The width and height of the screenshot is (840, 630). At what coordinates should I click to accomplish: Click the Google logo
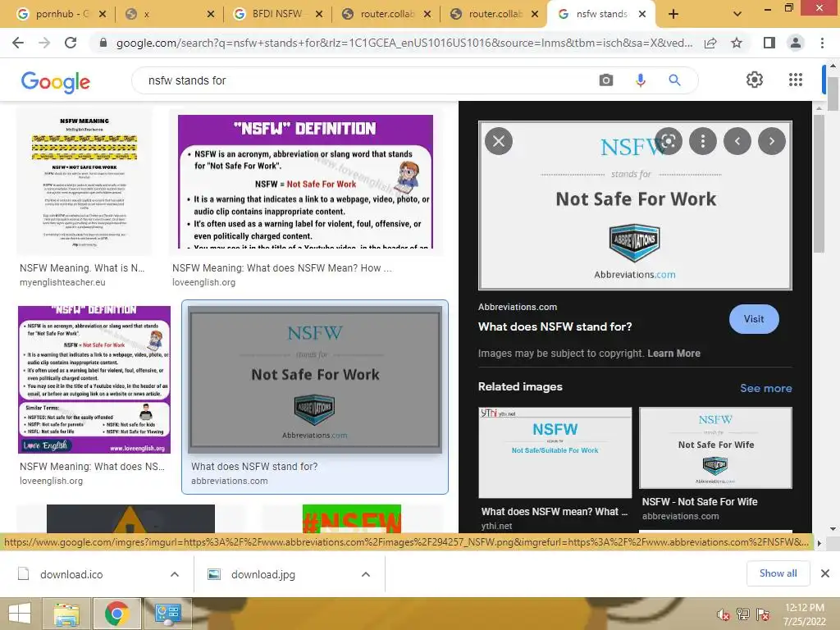[55, 82]
